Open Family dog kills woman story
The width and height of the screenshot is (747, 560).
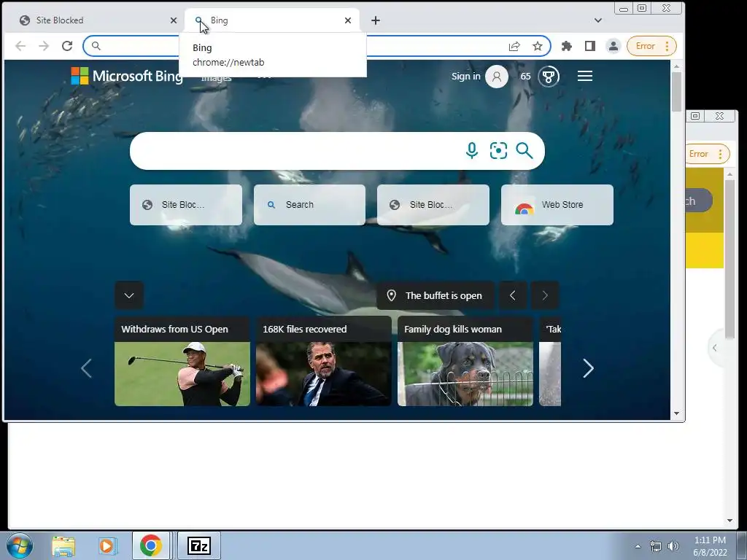[465, 362]
